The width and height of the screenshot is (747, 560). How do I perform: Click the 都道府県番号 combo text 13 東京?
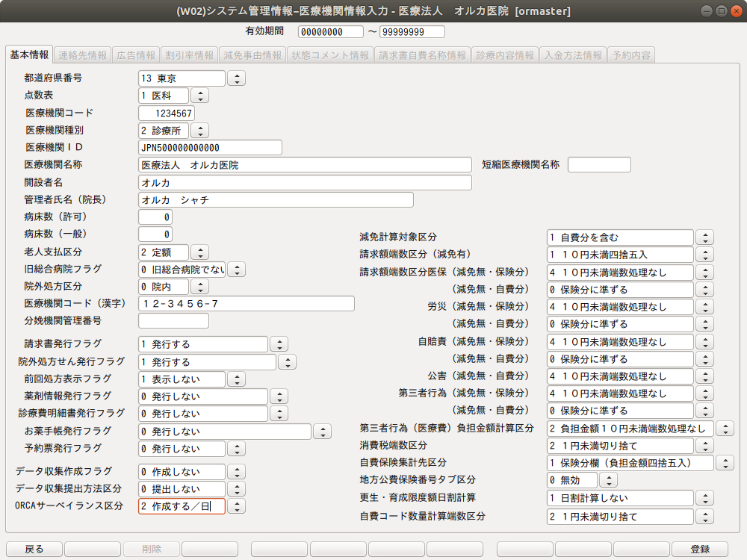point(182,78)
